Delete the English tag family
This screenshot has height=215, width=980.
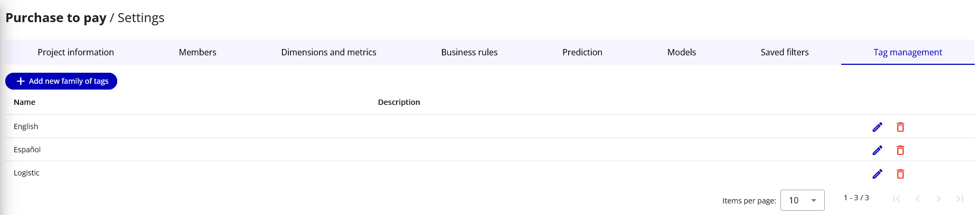900,127
